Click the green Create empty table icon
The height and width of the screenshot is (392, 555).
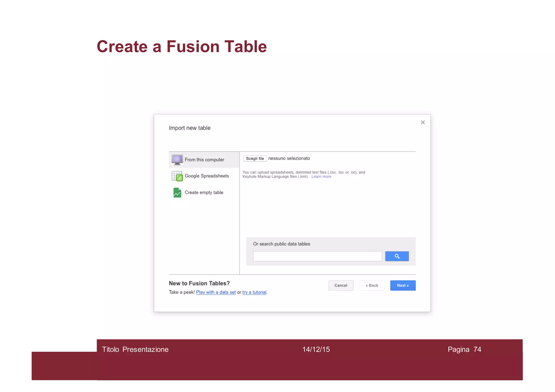coord(177,193)
